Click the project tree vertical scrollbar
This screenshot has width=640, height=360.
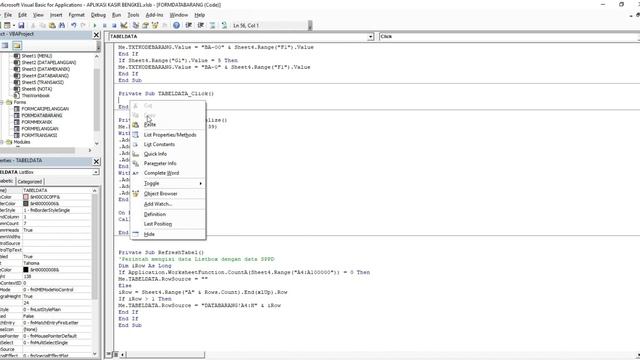(97, 100)
